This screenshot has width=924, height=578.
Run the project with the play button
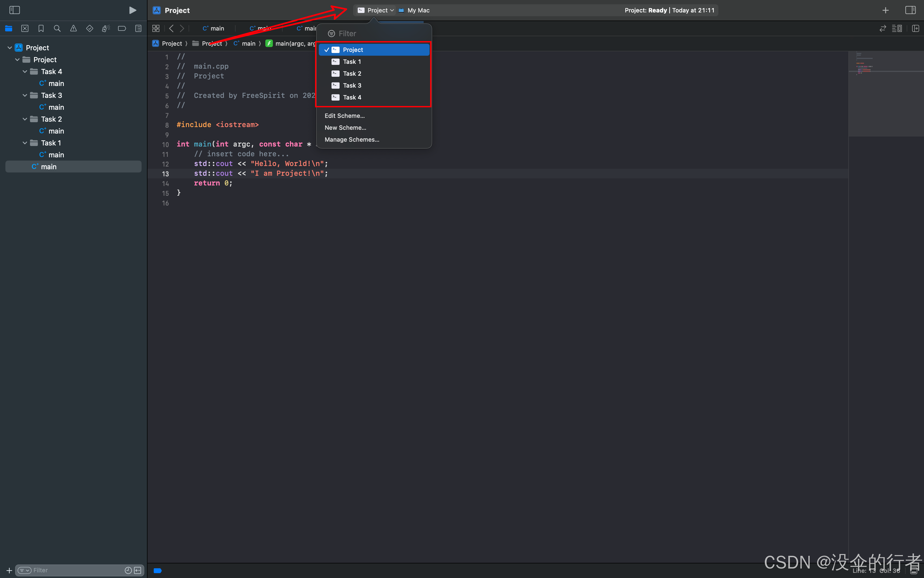tap(133, 10)
